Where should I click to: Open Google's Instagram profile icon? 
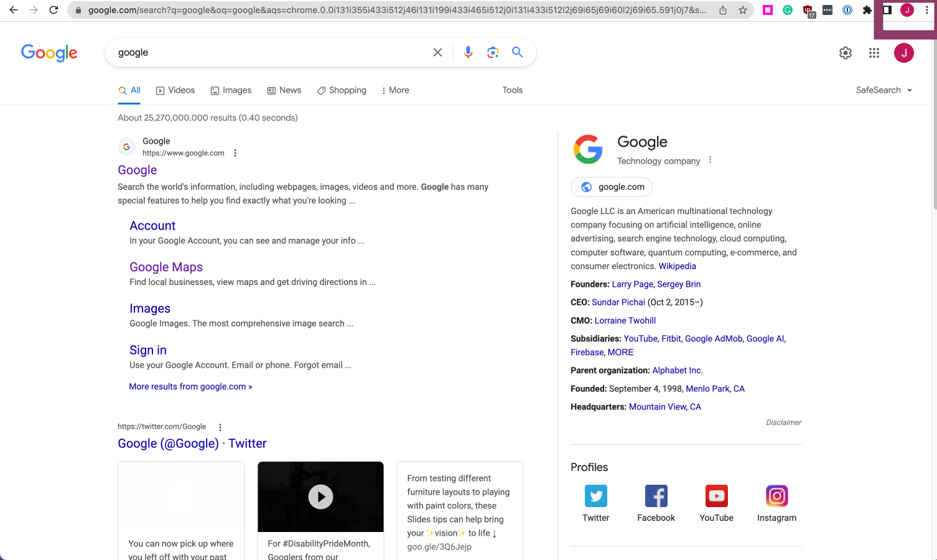pos(776,496)
